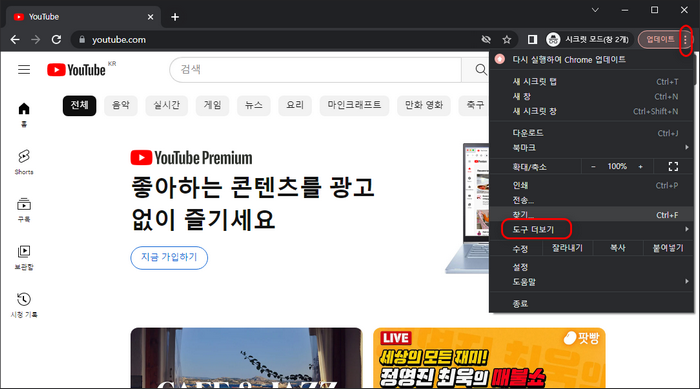This screenshot has width=700, height=389.
Task: Select the 축구 category chip
Action: [475, 105]
